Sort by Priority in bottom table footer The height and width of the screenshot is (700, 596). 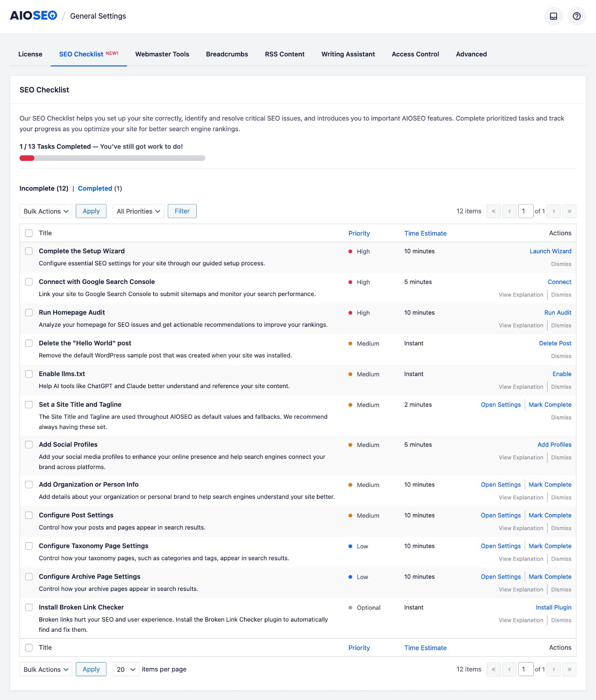(359, 648)
